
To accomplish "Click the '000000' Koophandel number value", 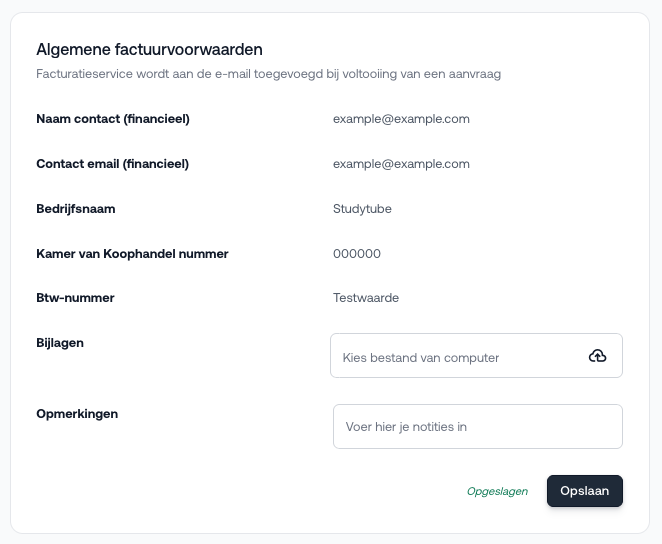I will click(x=357, y=254).
